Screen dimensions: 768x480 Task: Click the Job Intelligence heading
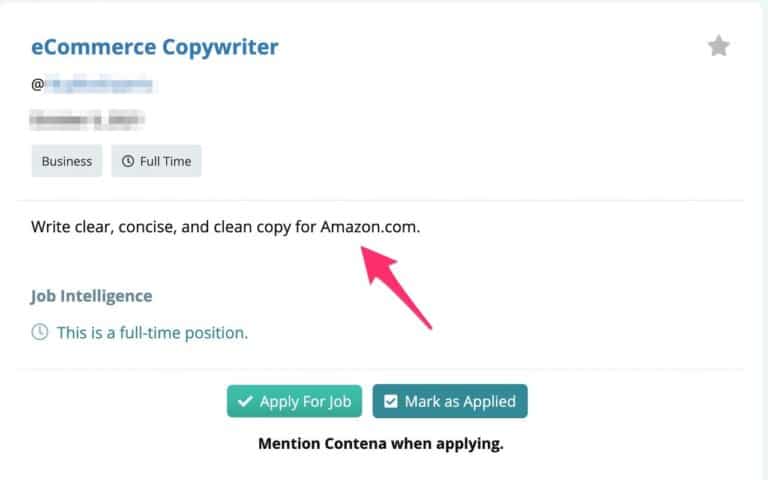point(92,296)
